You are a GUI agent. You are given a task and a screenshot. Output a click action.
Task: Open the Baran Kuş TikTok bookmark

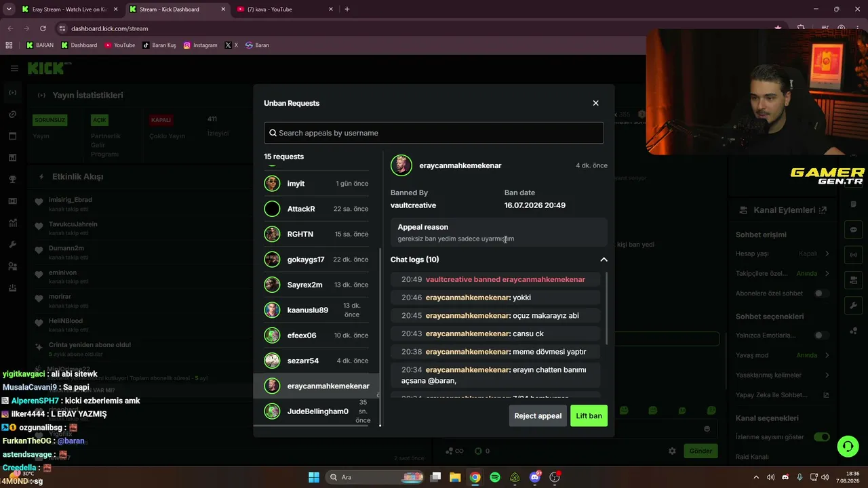click(159, 45)
